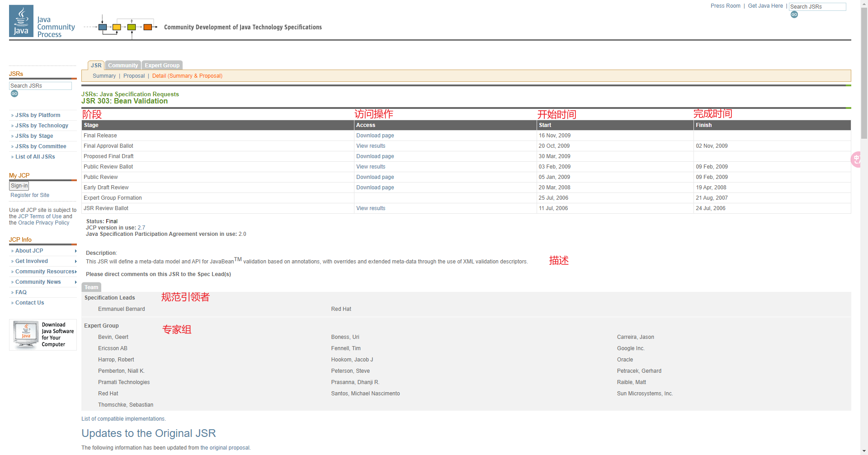Click the pink floating widget at right edge
Image resolution: width=868 pixels, height=455 pixels.
pyautogui.click(x=856, y=159)
